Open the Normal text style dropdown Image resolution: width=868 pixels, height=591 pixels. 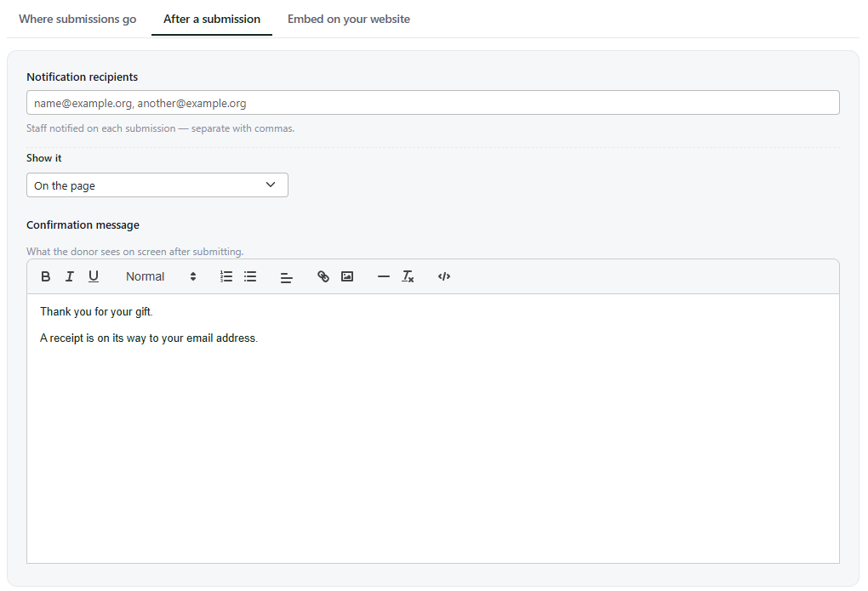161,276
